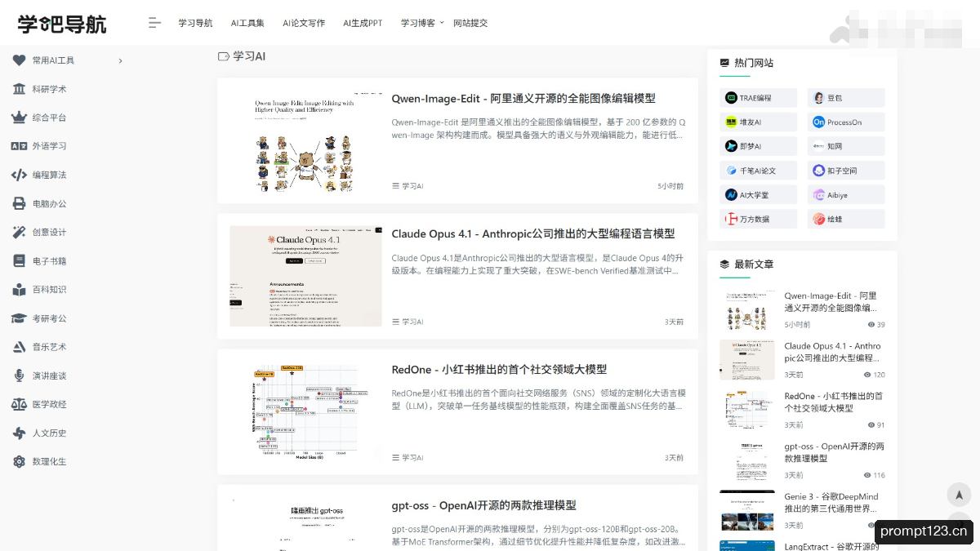
Task: Open the AI生成PPT menu item
Action: pyautogui.click(x=363, y=23)
